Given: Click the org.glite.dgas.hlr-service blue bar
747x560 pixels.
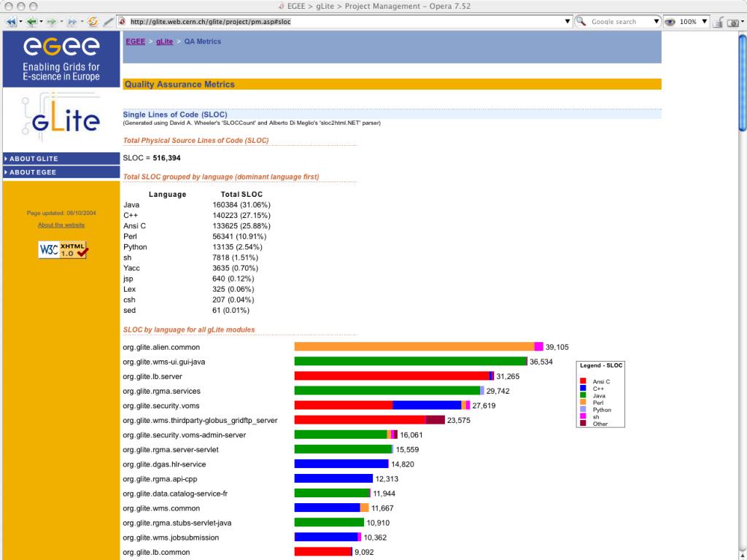Looking at the screenshot, I should (341, 464).
